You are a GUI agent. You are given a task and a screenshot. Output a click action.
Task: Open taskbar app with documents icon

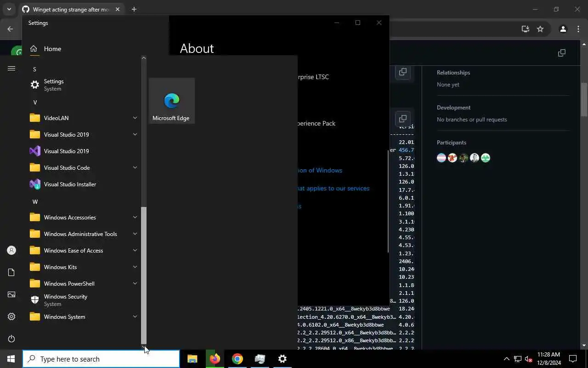click(x=260, y=359)
